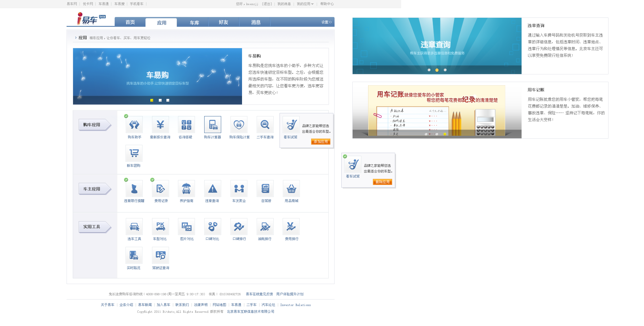This screenshot has height=326, width=644.
Task: Open the 图片对比 app icon
Action: [x=186, y=227]
